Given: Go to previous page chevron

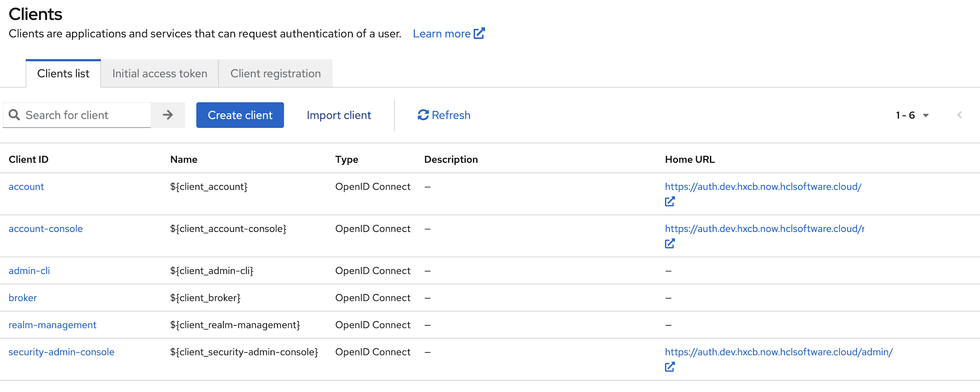Looking at the screenshot, I should pos(959,115).
